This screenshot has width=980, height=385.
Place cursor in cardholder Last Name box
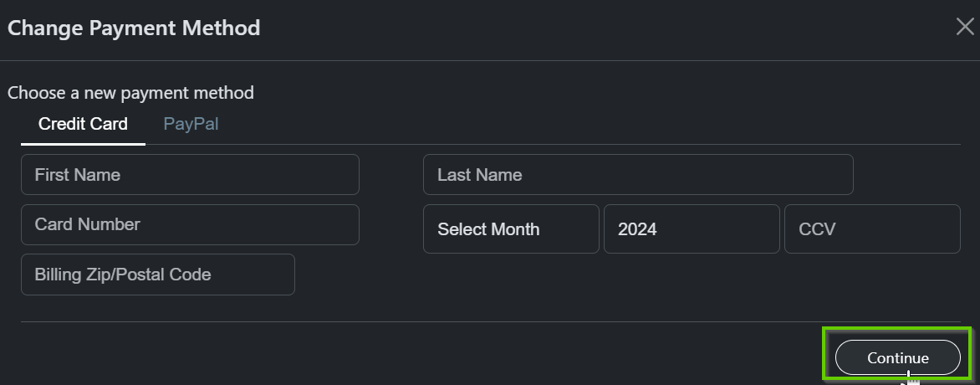tap(638, 175)
